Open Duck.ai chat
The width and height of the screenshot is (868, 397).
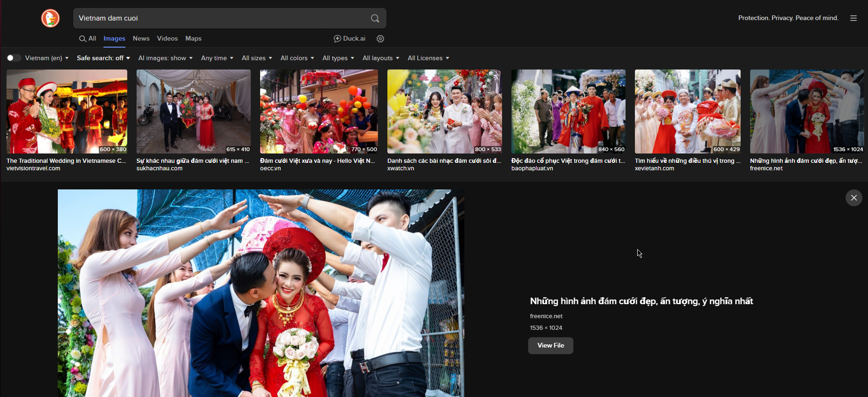[350, 39]
